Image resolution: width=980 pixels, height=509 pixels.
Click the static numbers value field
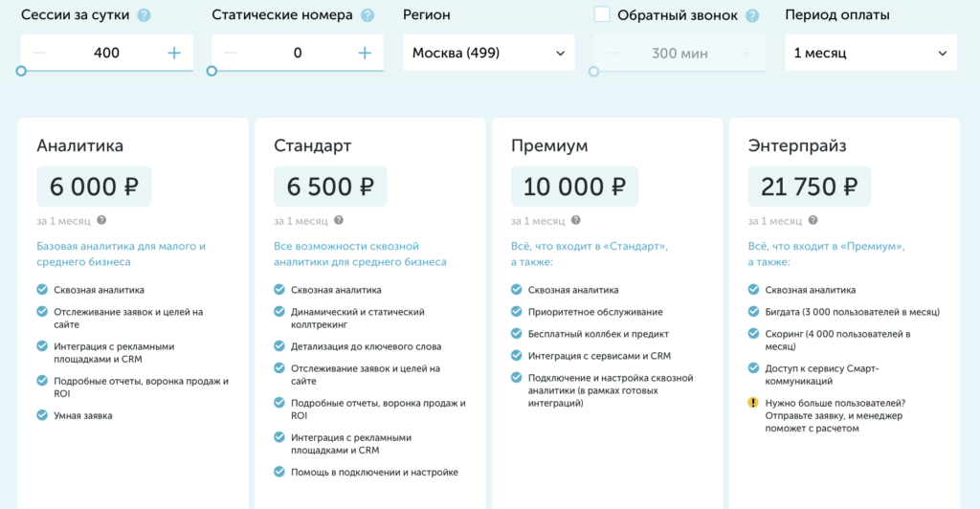tap(297, 53)
